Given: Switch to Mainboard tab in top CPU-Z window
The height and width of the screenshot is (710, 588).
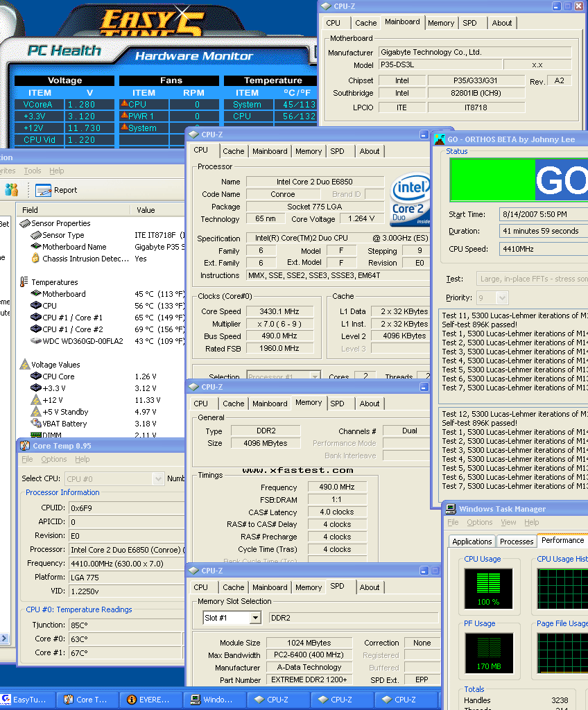Looking at the screenshot, I should (x=402, y=21).
